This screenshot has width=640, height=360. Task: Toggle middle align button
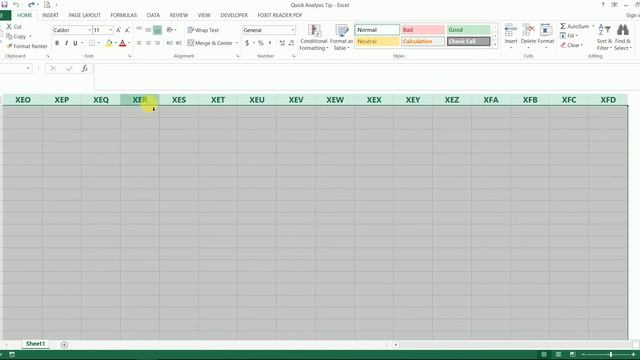tap(148, 30)
